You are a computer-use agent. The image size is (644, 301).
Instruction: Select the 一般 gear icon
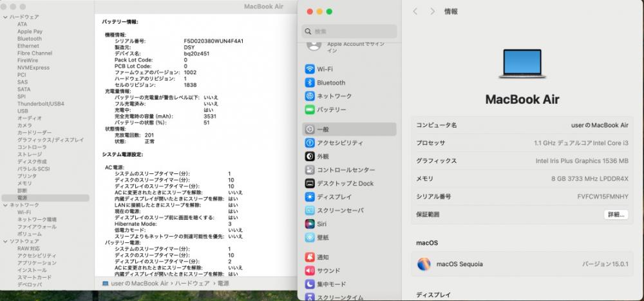pyautogui.click(x=310, y=129)
